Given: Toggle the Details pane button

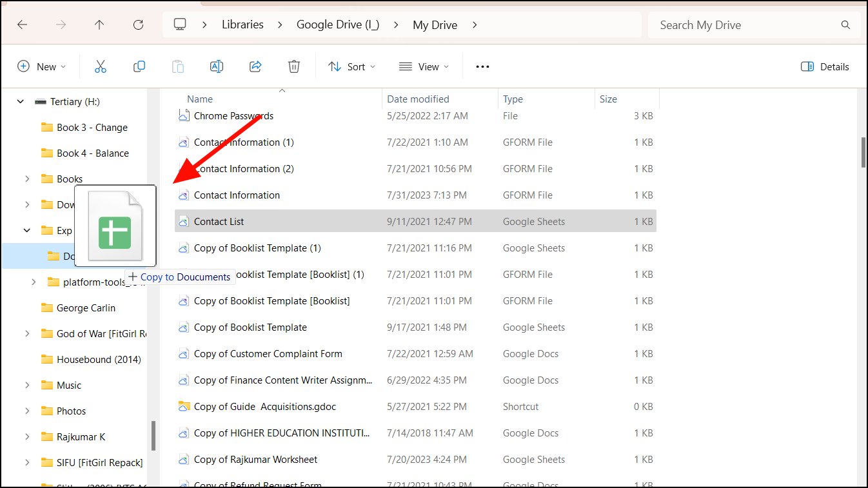Looking at the screenshot, I should click(x=824, y=66).
